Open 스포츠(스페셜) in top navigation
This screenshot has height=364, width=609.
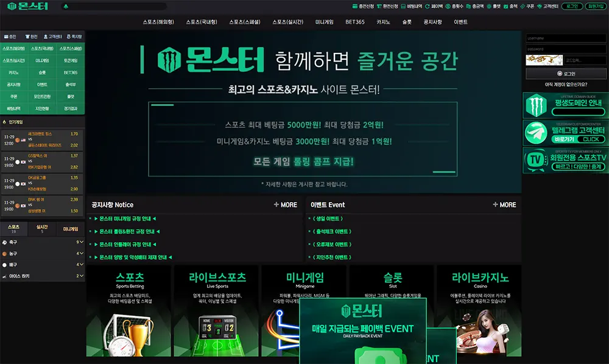tap(245, 22)
